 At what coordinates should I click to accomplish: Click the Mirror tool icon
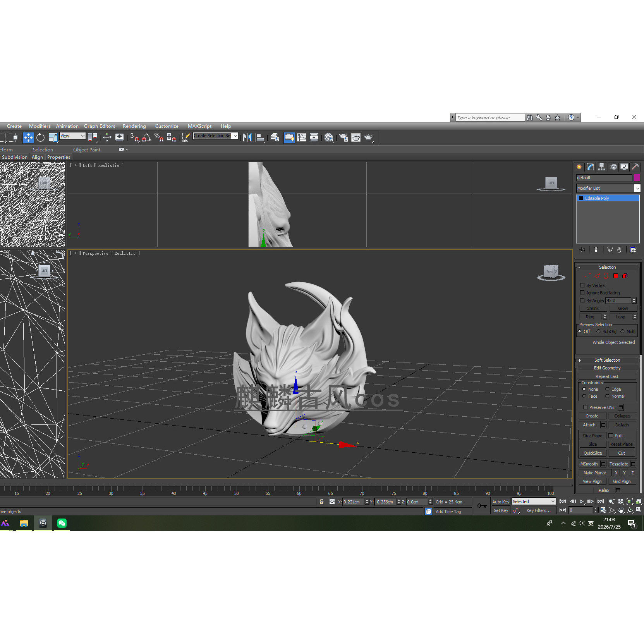(x=247, y=137)
